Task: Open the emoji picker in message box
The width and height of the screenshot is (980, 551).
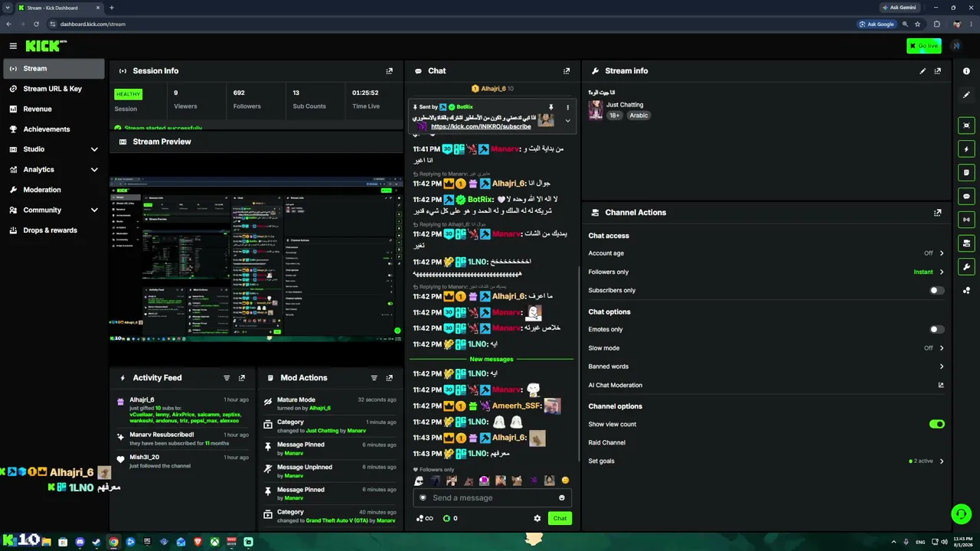Action: click(562, 498)
